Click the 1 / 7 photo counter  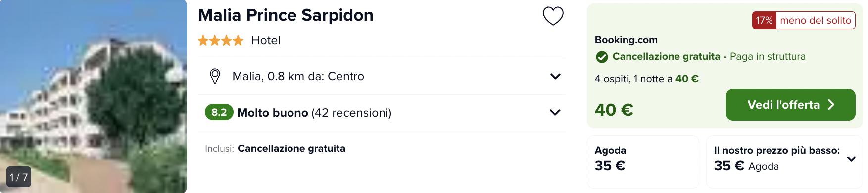[x=19, y=177]
